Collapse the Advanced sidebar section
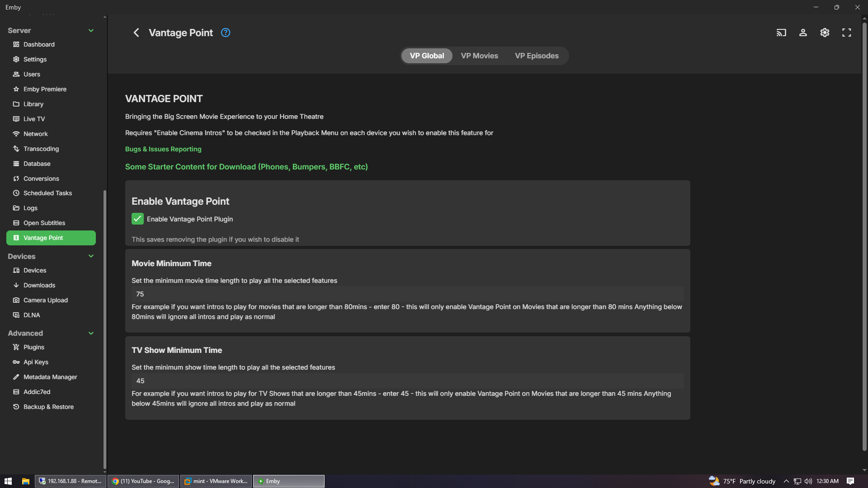 (x=91, y=333)
